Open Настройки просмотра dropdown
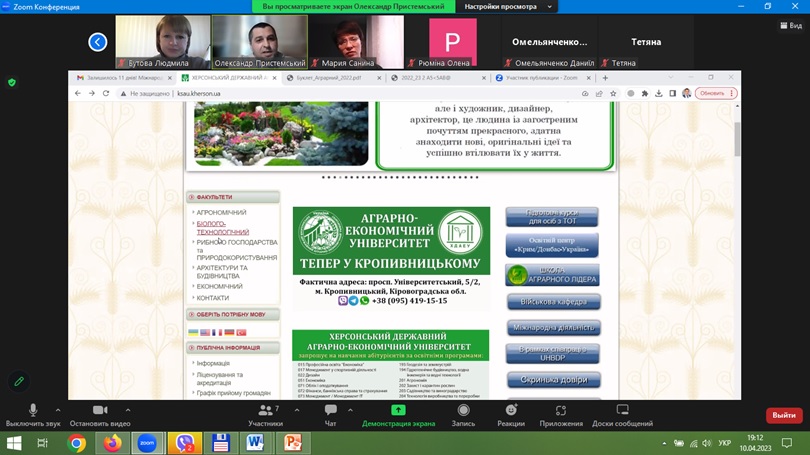 pyautogui.click(x=508, y=7)
